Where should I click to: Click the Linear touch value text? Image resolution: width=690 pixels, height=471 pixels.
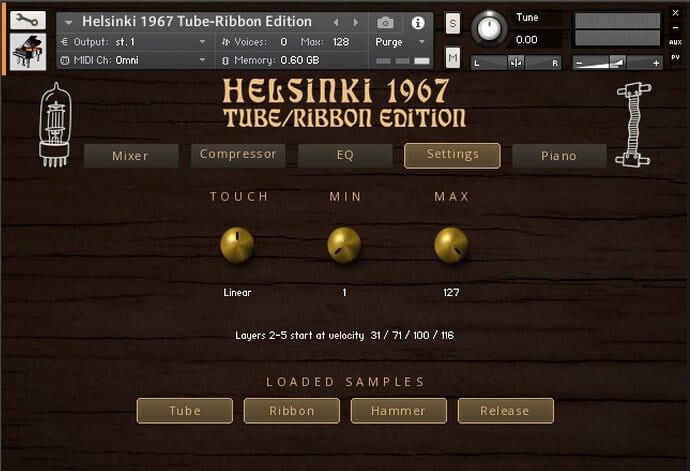point(237,292)
